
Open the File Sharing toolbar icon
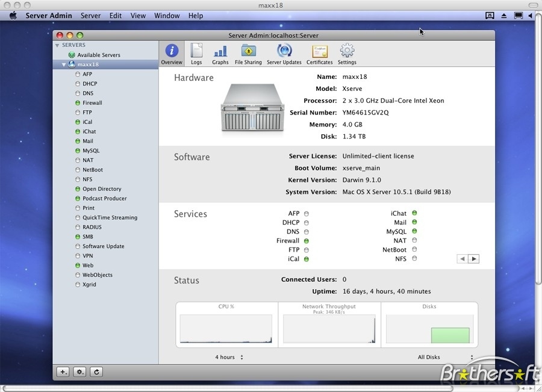coord(248,54)
